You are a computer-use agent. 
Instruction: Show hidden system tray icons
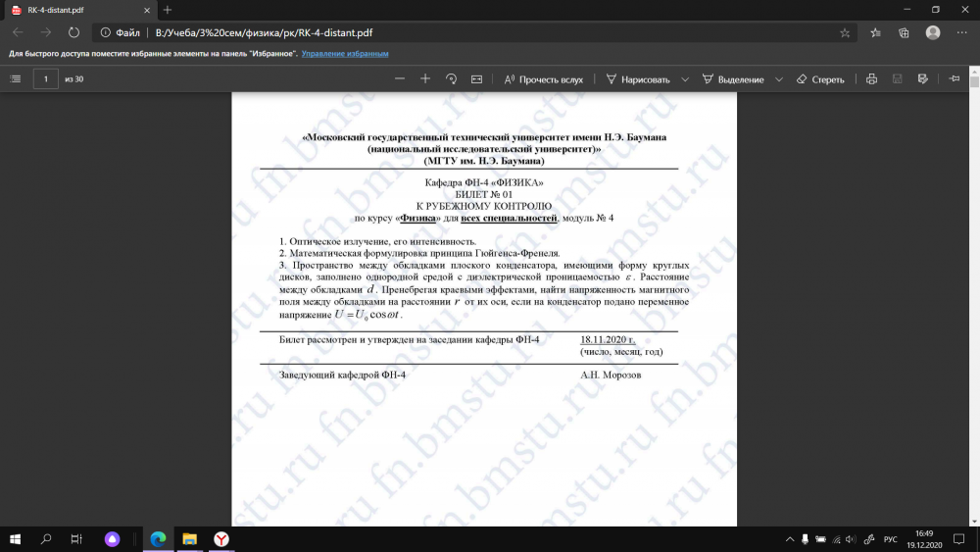click(790, 539)
